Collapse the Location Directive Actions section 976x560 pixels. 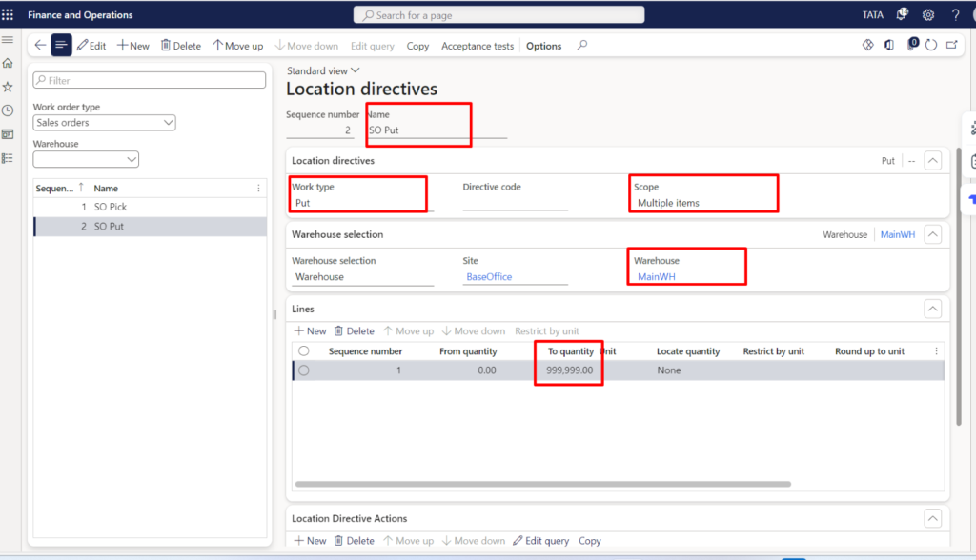click(932, 518)
